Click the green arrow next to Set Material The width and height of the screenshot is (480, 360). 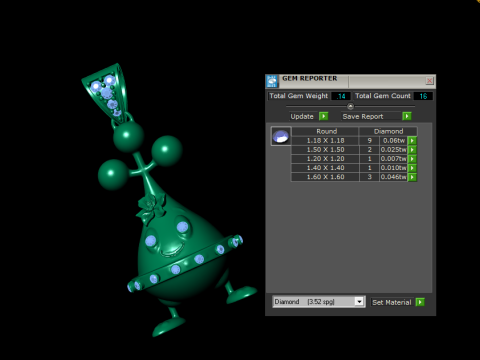[420, 302]
